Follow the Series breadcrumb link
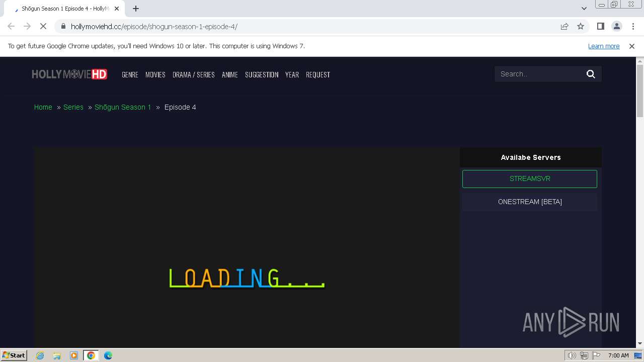 (73, 107)
